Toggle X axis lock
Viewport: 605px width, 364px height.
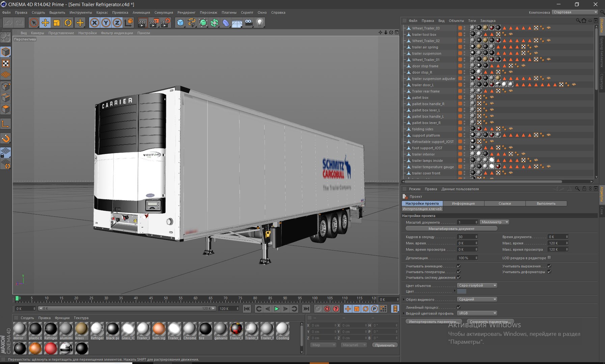click(x=94, y=23)
